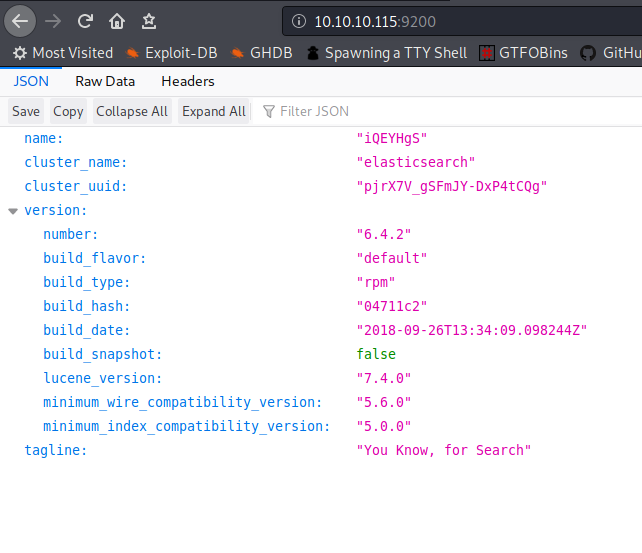Click the GTFOBins red hash icon

tap(487, 53)
